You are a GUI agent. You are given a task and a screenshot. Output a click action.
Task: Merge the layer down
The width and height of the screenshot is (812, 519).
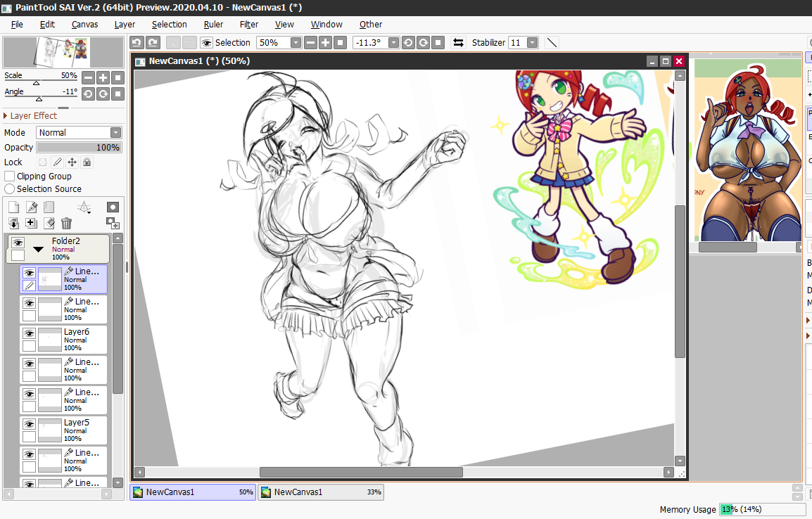(x=14, y=223)
